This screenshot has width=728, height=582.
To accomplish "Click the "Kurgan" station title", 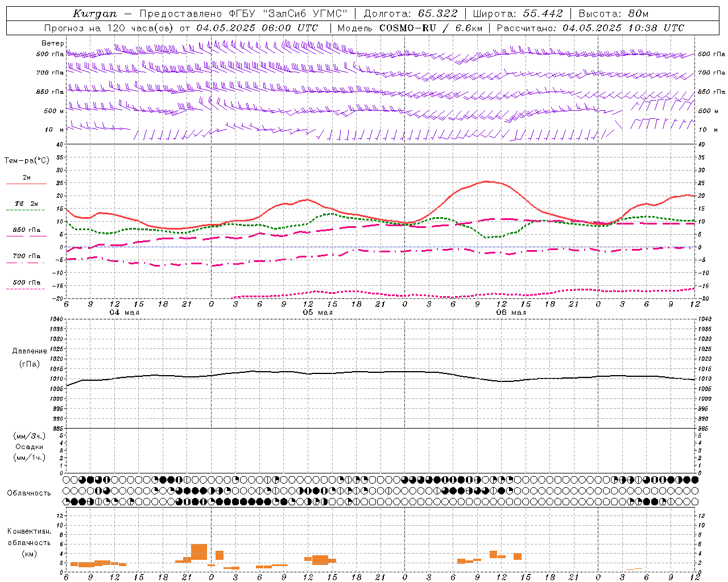I will [95, 14].
